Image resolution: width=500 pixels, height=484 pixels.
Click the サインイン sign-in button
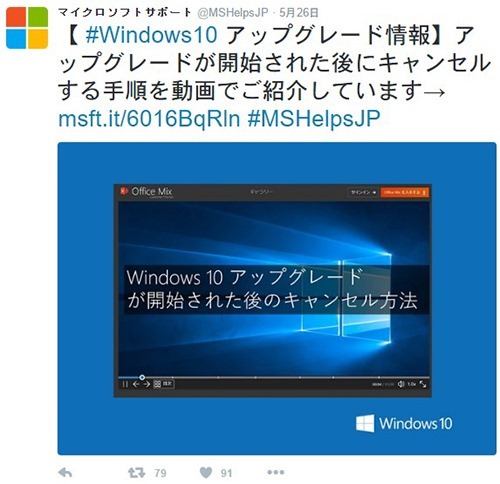[x=363, y=192]
